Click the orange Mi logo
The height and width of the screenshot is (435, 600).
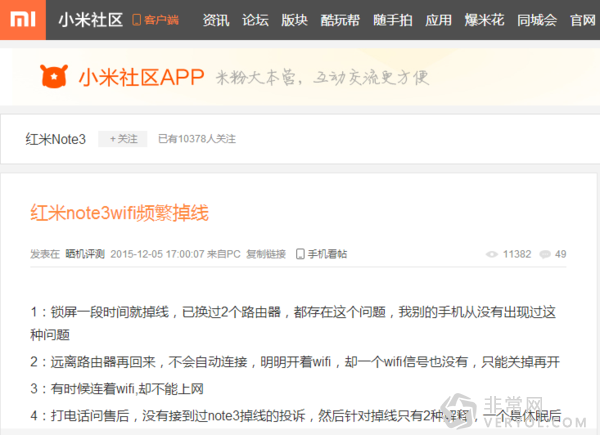22,19
